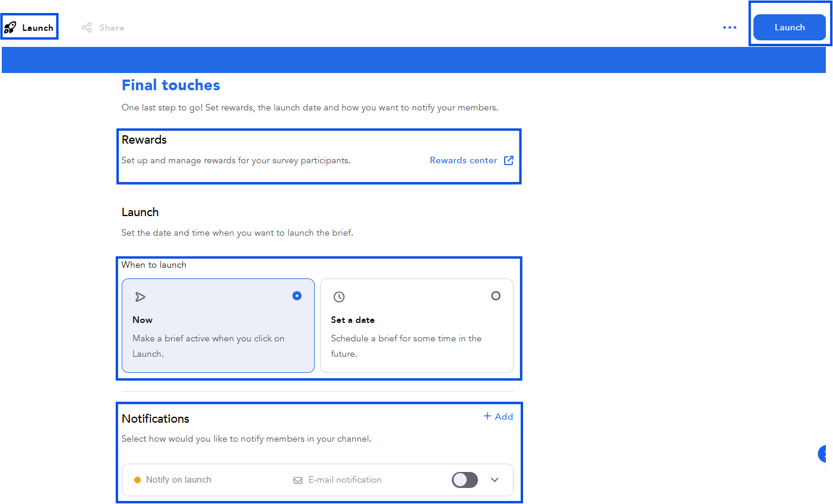Select the Set a date radio button
The image size is (833, 504).
496,296
